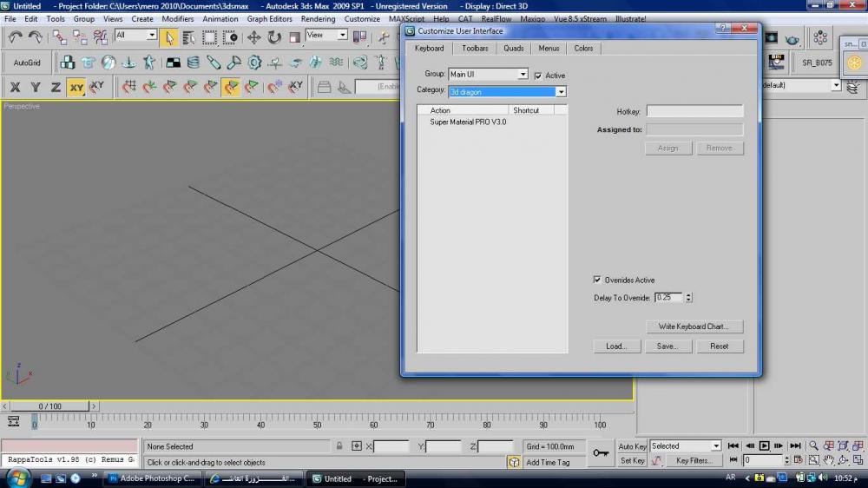Click the volume tray icon
This screenshot has width=868, height=488.
pyautogui.click(x=824, y=478)
